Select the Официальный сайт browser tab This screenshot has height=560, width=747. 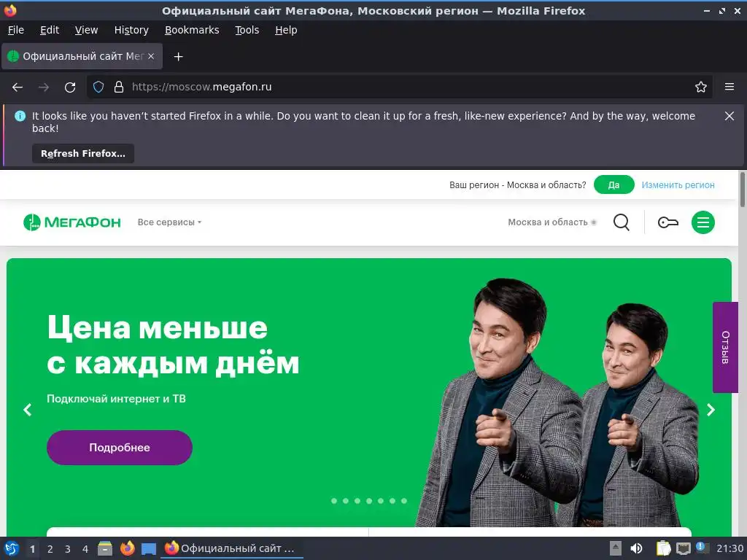pyautogui.click(x=82, y=56)
